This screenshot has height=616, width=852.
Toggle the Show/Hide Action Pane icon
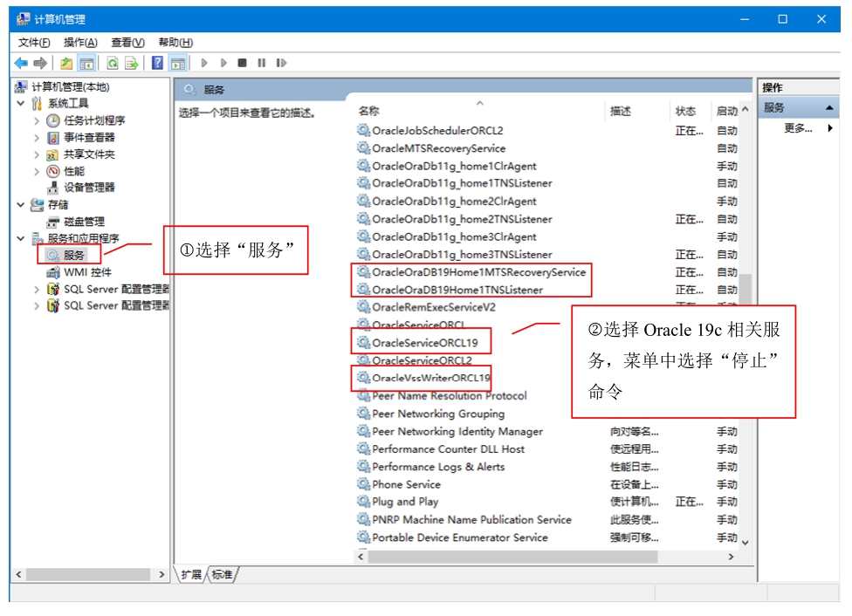[178, 64]
